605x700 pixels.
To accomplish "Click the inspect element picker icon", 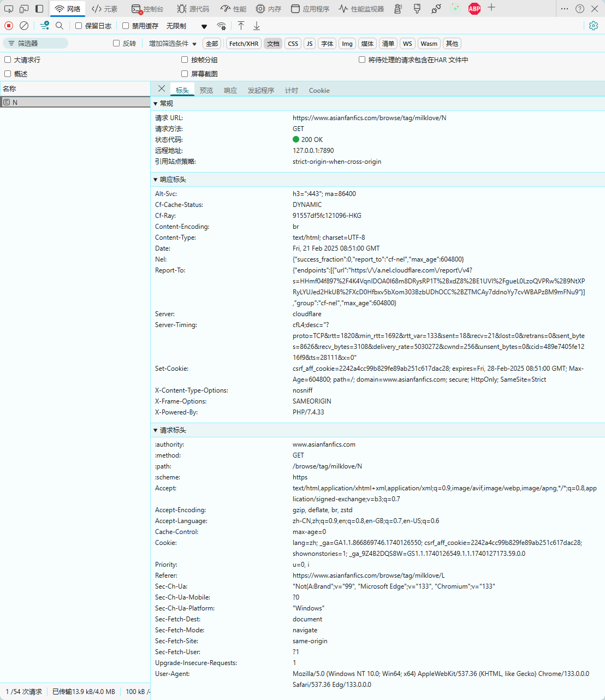I will (9, 9).
